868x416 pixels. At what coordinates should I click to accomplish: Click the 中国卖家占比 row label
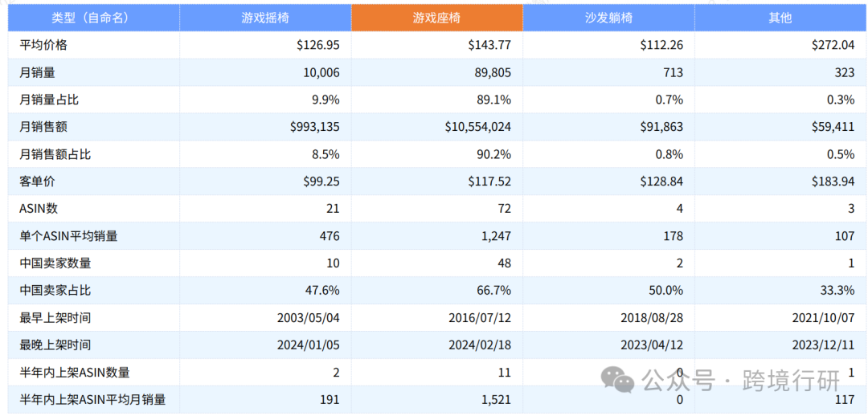point(55,291)
